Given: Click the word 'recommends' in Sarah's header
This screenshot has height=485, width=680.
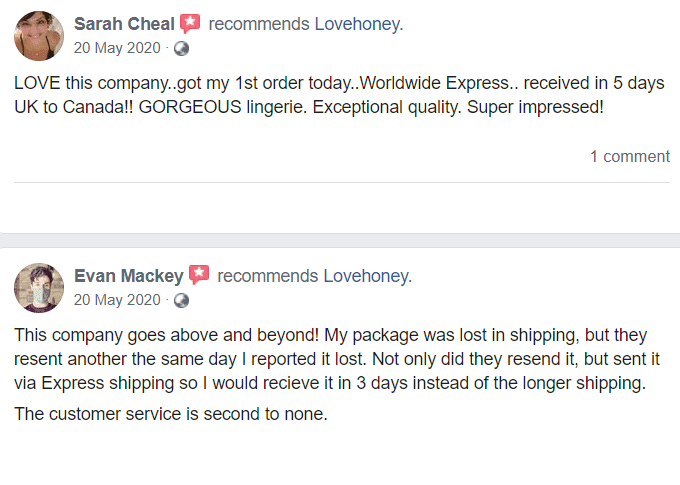Looking at the screenshot, I should pyautogui.click(x=259, y=24).
